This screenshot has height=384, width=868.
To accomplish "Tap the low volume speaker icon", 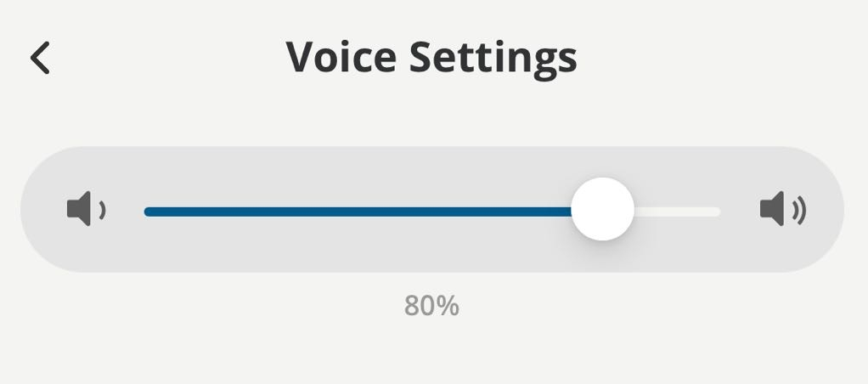I will click(85, 209).
